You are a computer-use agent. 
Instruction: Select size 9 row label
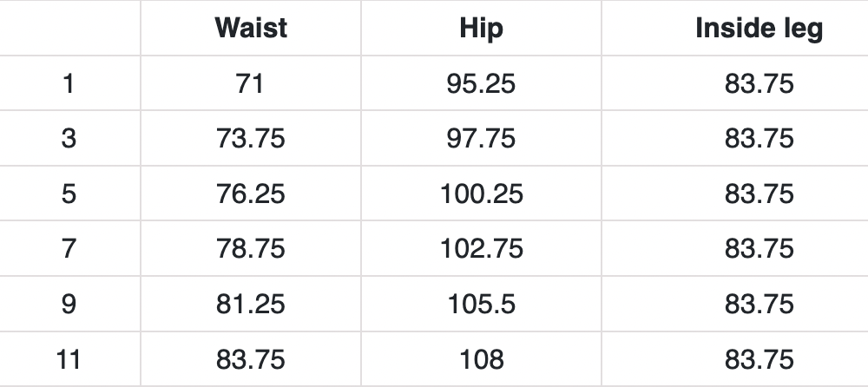pyautogui.click(x=69, y=304)
